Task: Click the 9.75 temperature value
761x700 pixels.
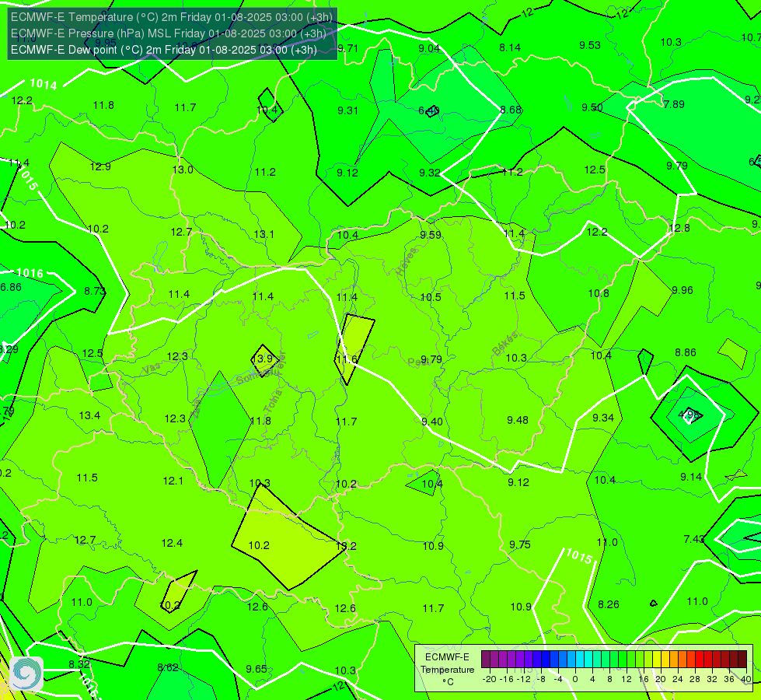Action: point(520,544)
